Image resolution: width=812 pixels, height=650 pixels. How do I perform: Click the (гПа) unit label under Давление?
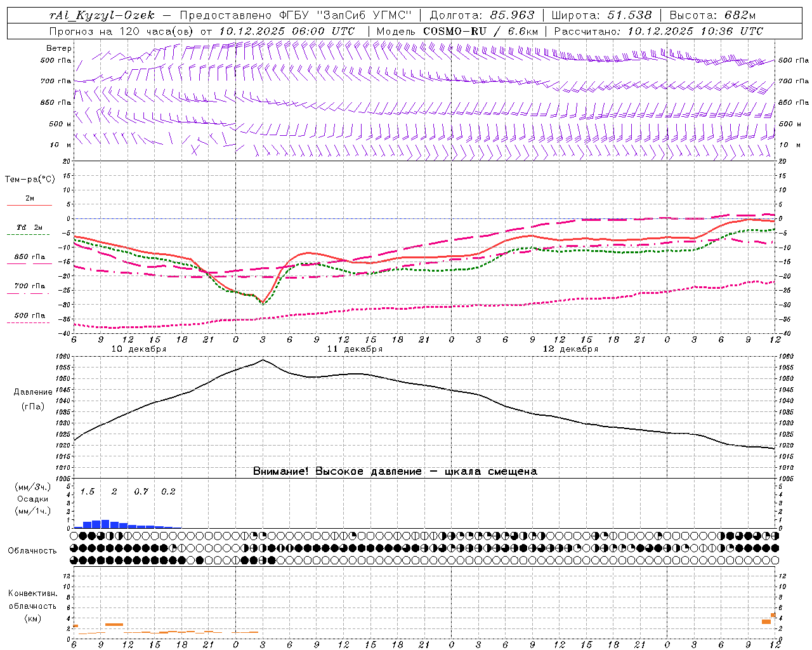[x=33, y=406]
